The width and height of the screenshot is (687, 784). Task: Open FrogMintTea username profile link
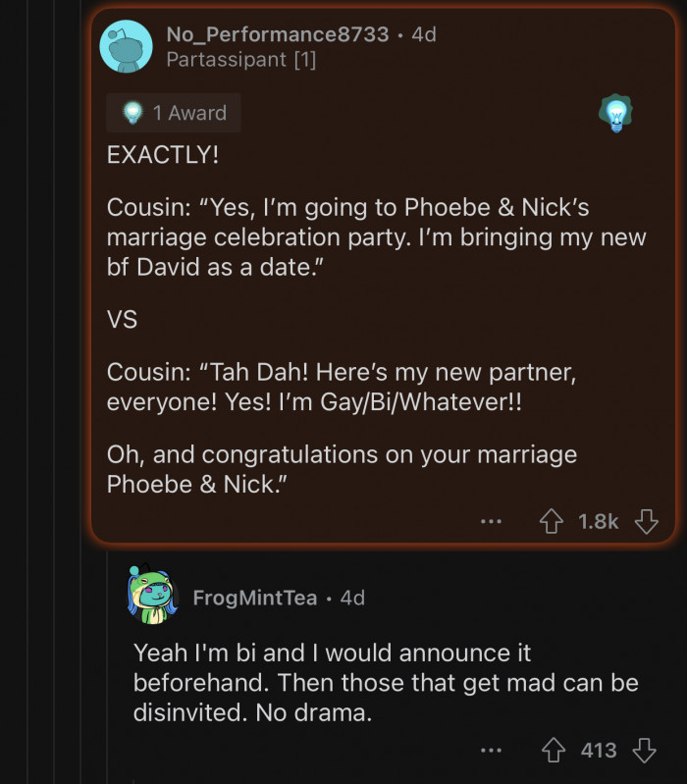click(255, 598)
